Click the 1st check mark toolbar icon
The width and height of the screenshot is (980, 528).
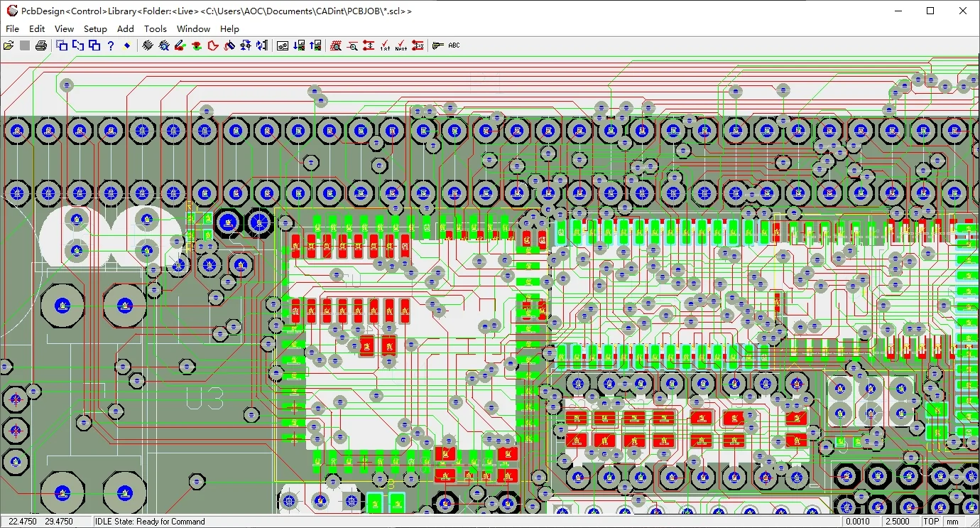pyautogui.click(x=386, y=45)
